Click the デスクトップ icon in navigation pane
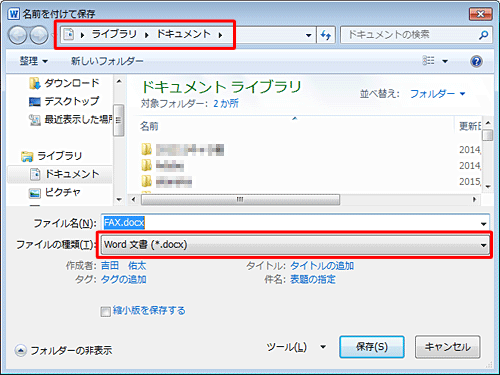The image size is (500, 375). (35, 102)
